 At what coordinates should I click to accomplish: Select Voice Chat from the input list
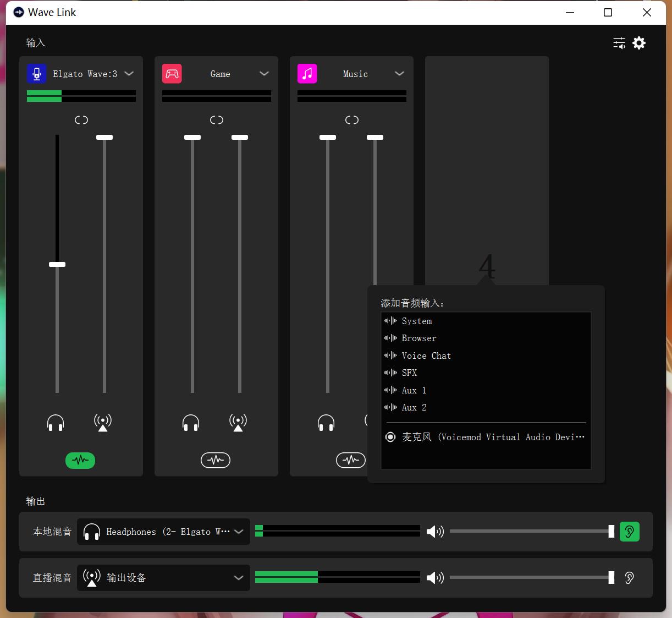coord(426,356)
